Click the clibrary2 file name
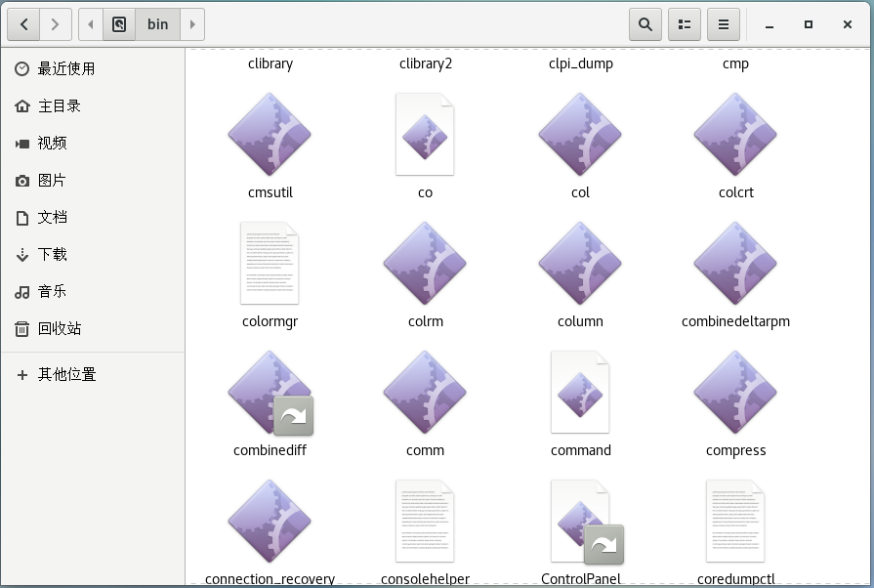The image size is (874, 588). tap(426, 63)
